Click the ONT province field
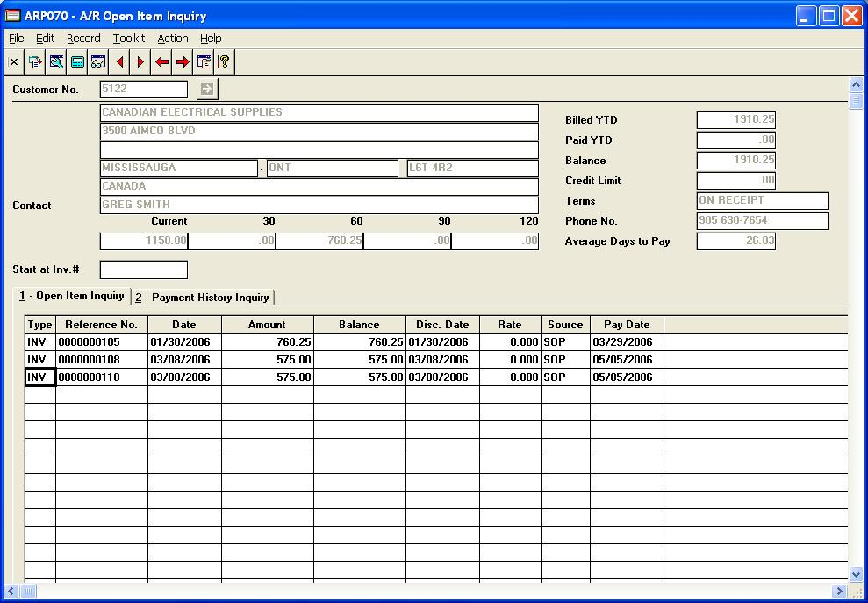 [x=332, y=169]
